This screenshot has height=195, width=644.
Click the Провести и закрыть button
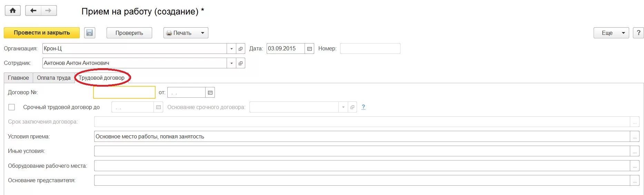click(42, 33)
